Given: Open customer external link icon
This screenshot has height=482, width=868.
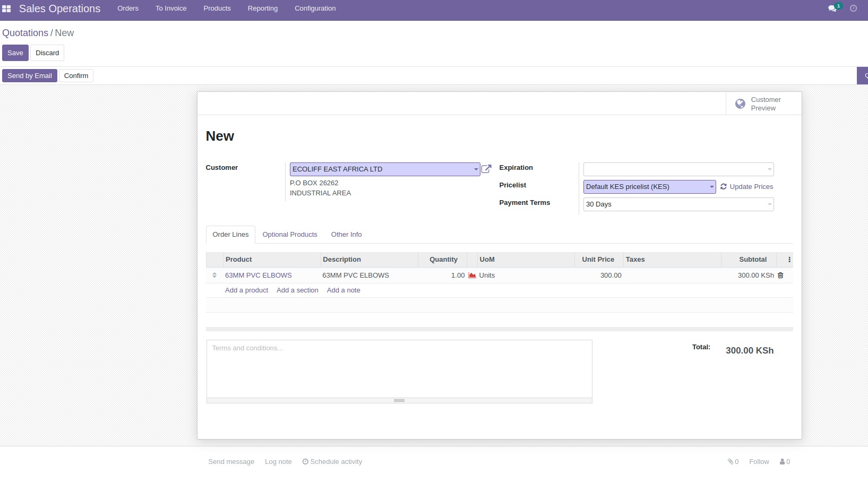Looking at the screenshot, I should pyautogui.click(x=486, y=169).
